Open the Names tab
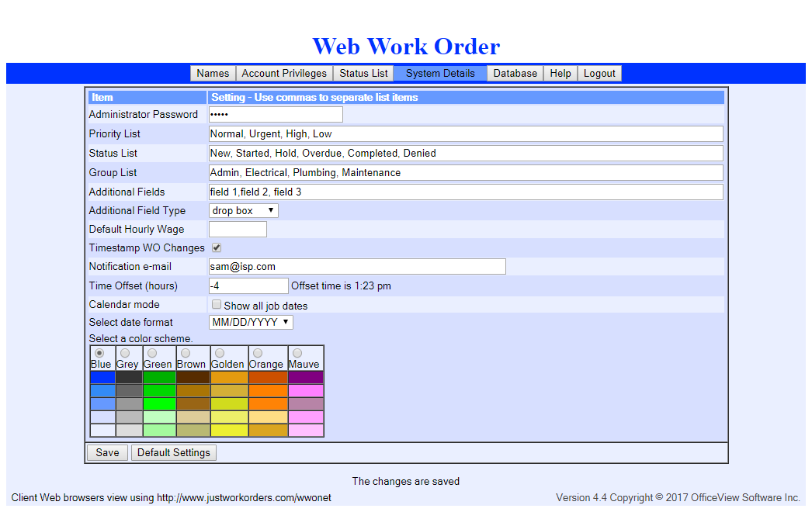812x512 pixels. [213, 74]
